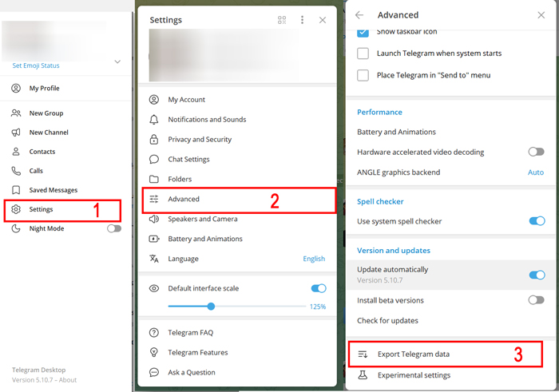This screenshot has width=559, height=392.
Task: Open Language selector showing English
Action: tap(314, 259)
